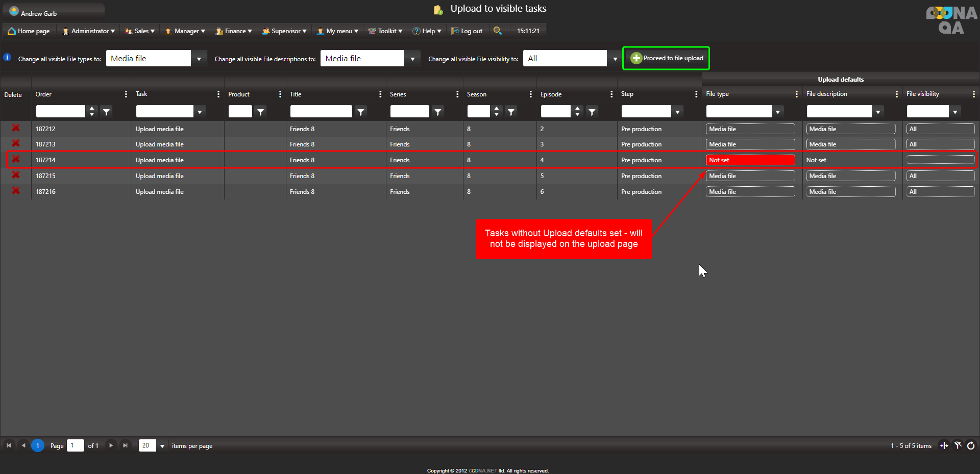The width and height of the screenshot is (980, 474).
Task: Click the auto-fit columns icon in the footer
Action: click(944, 445)
